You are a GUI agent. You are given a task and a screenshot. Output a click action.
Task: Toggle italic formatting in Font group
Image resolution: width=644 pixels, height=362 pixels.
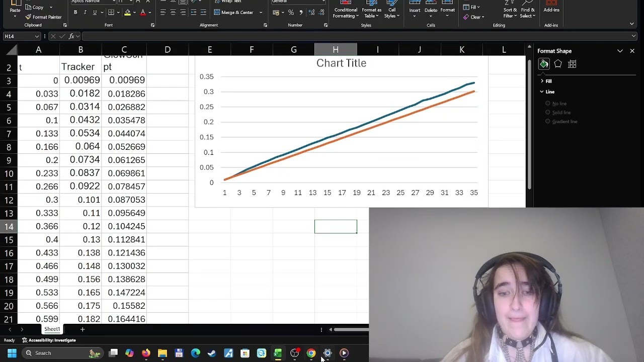pyautogui.click(x=85, y=12)
